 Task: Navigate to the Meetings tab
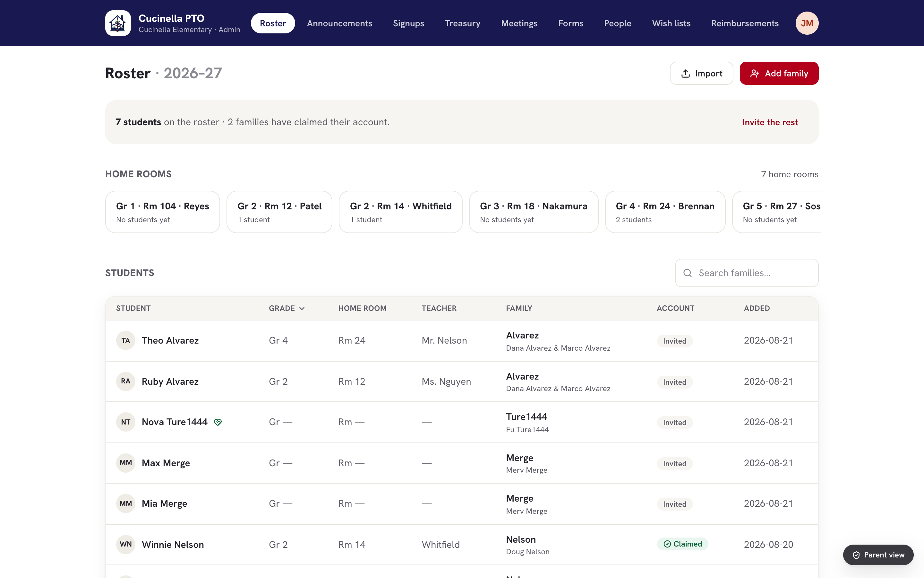click(519, 23)
